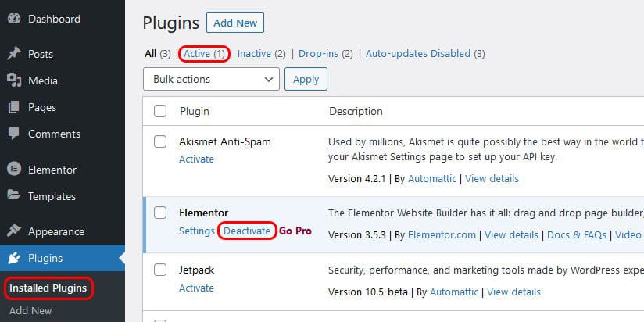
Task: Open Appearance in the sidebar menu
Action: [56, 231]
